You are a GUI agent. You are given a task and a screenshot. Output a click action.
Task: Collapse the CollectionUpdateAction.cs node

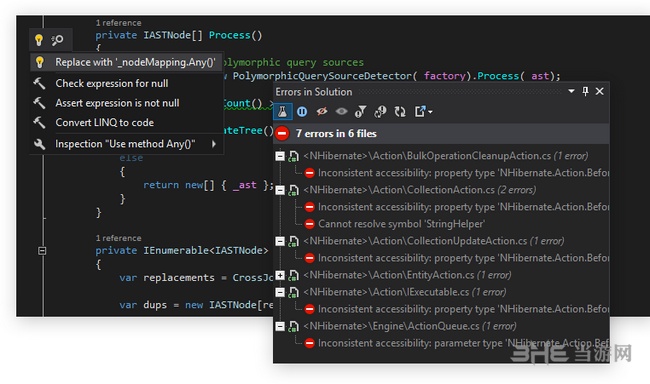click(x=280, y=241)
